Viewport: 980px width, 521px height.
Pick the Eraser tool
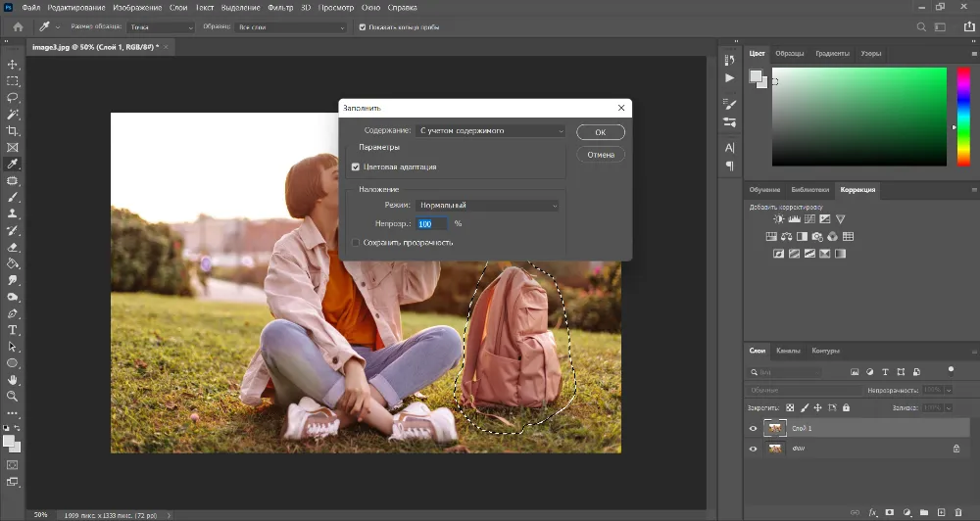13,247
